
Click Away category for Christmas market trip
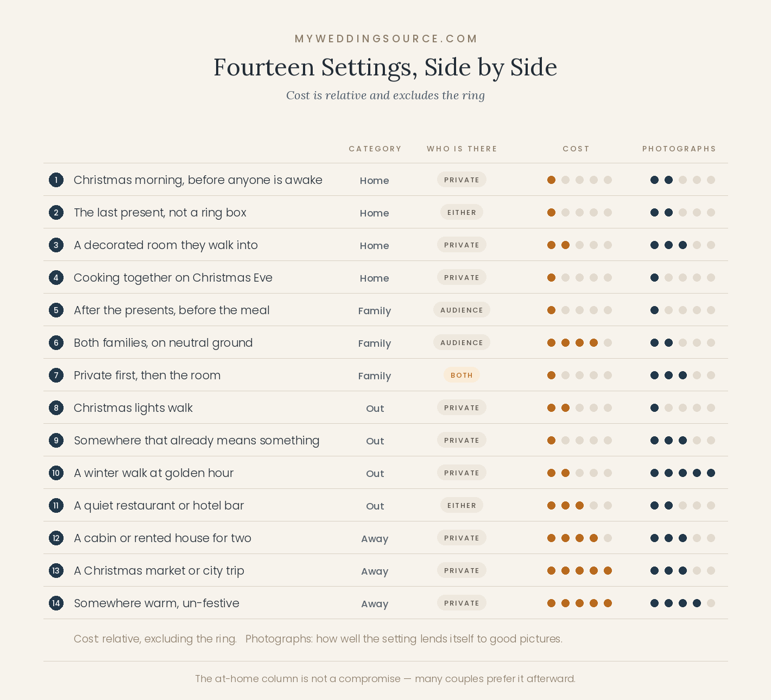pos(375,571)
